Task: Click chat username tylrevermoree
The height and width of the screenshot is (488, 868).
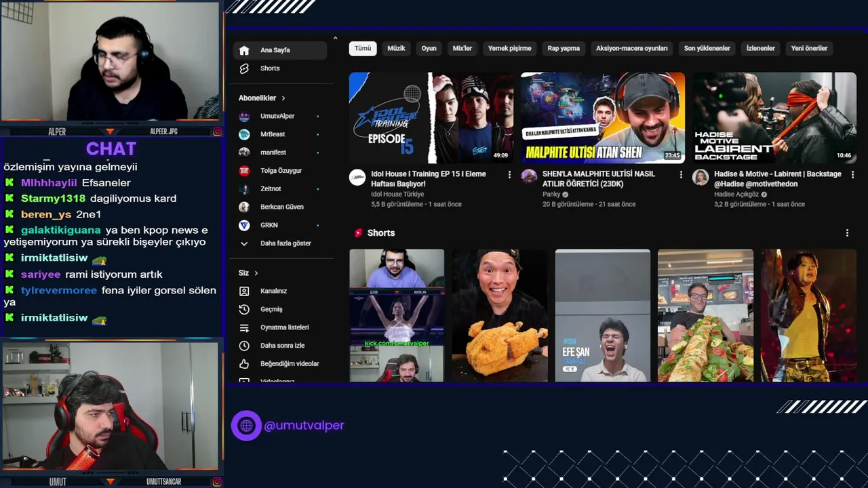Action: click(59, 290)
